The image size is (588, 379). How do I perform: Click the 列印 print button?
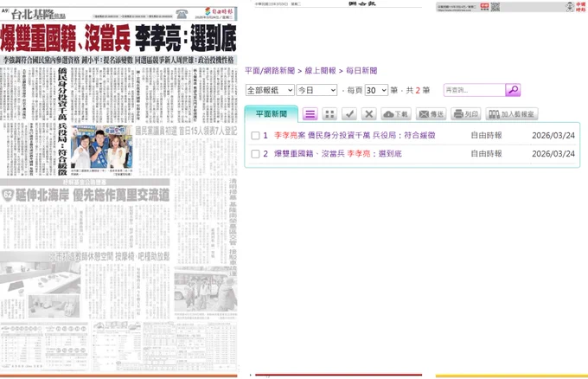(466, 114)
